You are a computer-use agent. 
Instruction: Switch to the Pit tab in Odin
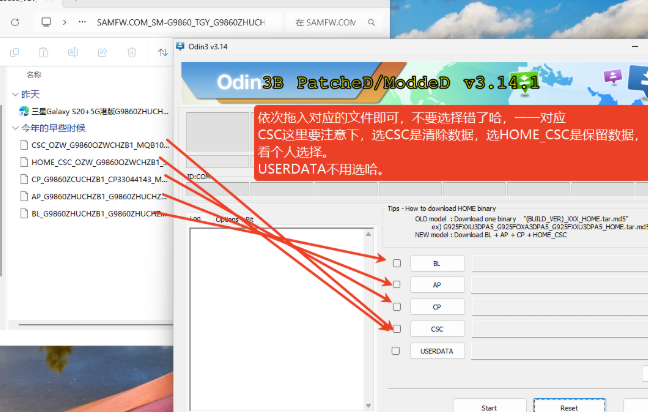click(x=250, y=219)
